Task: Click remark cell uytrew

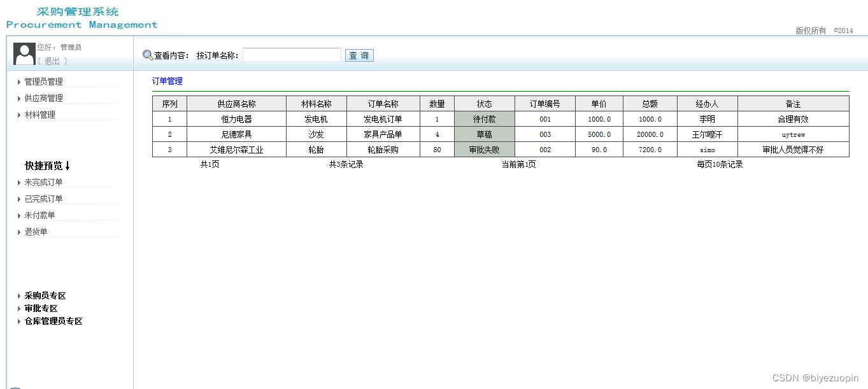Action: click(793, 134)
